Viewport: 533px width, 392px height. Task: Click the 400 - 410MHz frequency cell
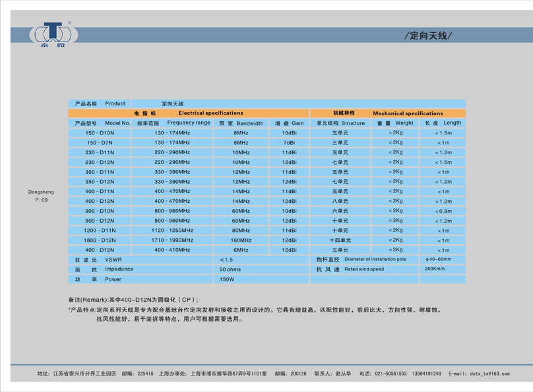(172, 250)
